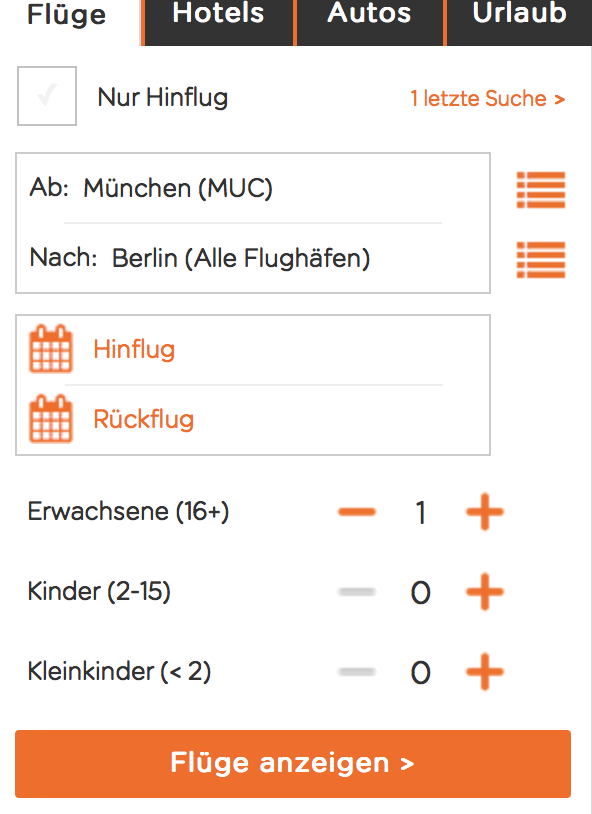The width and height of the screenshot is (592, 814).
Task: Open airport list for destination Berlin
Action: pos(541,260)
